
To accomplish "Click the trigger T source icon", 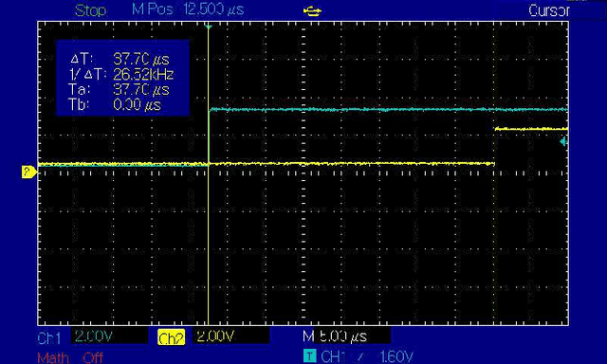I will (310, 355).
